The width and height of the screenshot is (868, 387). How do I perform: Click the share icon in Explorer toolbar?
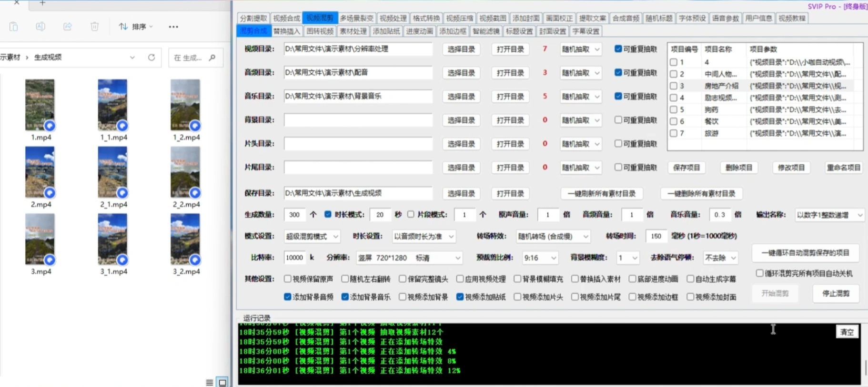click(x=68, y=27)
